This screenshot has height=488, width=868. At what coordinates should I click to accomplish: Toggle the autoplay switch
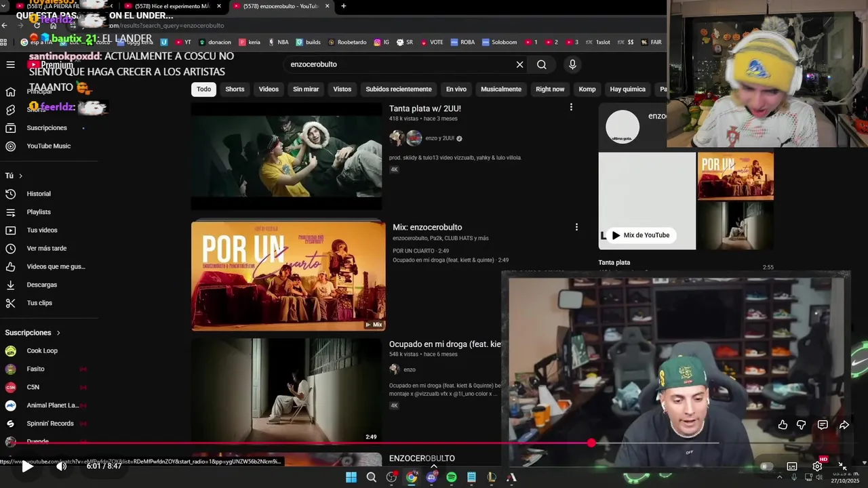click(766, 466)
